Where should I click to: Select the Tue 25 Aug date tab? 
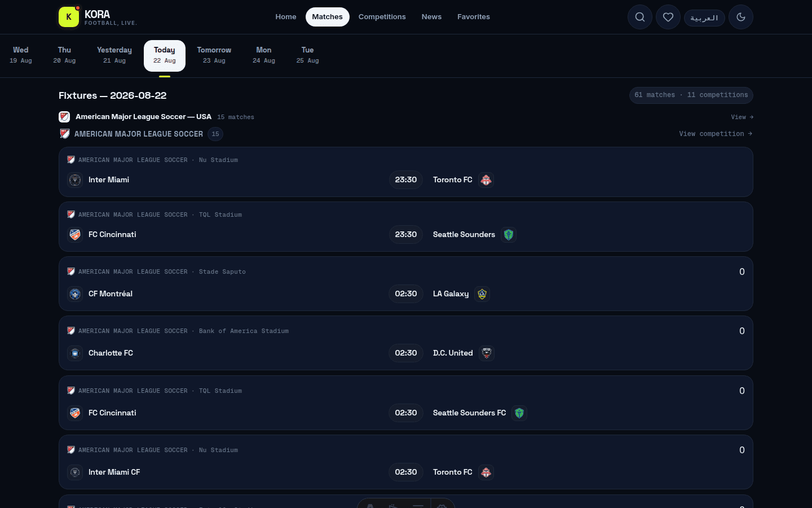[x=308, y=55]
